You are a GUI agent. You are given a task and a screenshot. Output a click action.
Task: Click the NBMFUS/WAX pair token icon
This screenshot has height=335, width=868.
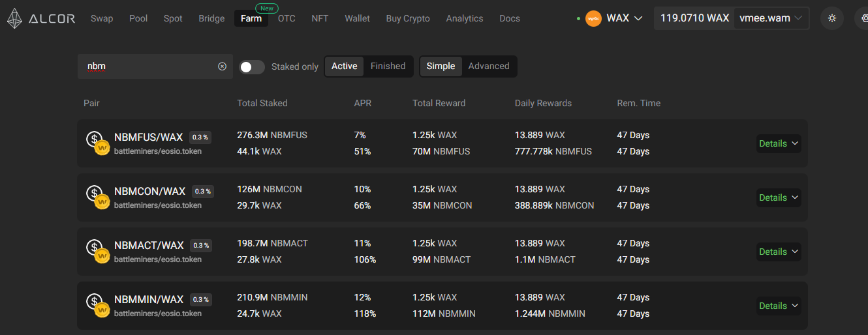click(x=98, y=142)
